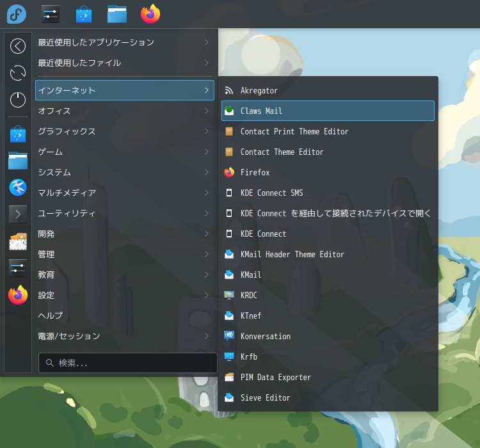Select KDE Connect を経由して接続されたデバイスで開く

(x=328, y=213)
